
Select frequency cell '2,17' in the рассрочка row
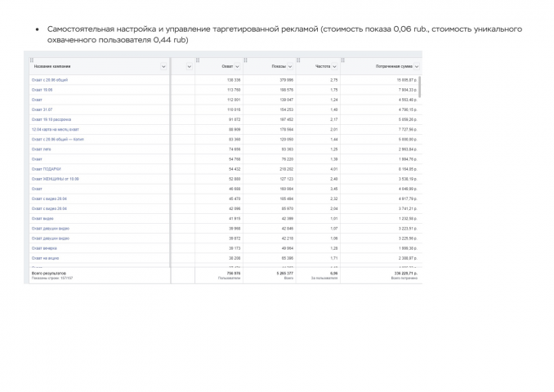click(x=334, y=120)
